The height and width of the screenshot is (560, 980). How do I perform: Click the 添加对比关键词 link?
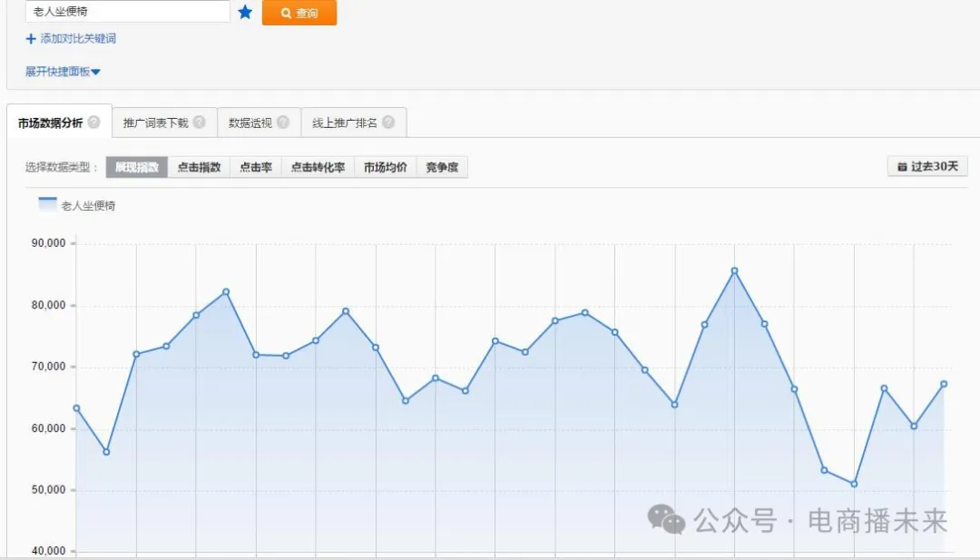coord(78,39)
